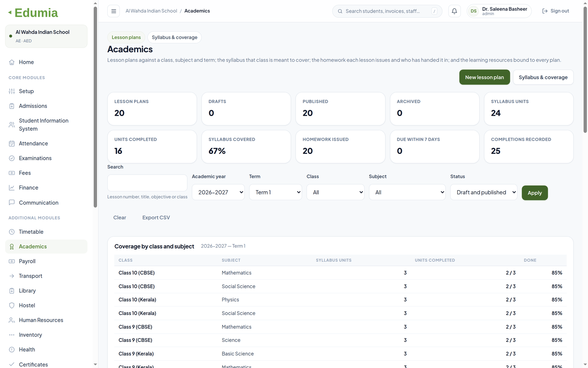Image resolution: width=588 pixels, height=368 pixels.
Task: Click the Human Resources people icon
Action: (x=12, y=320)
